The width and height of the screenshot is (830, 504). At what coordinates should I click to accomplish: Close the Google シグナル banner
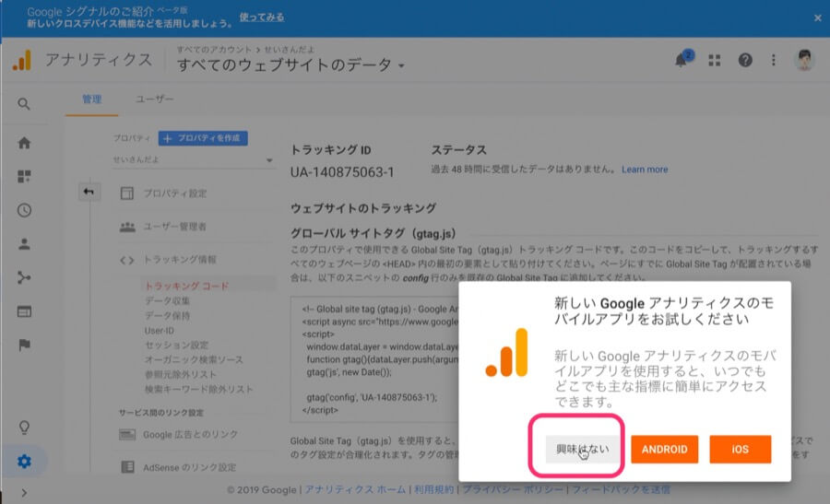click(817, 18)
